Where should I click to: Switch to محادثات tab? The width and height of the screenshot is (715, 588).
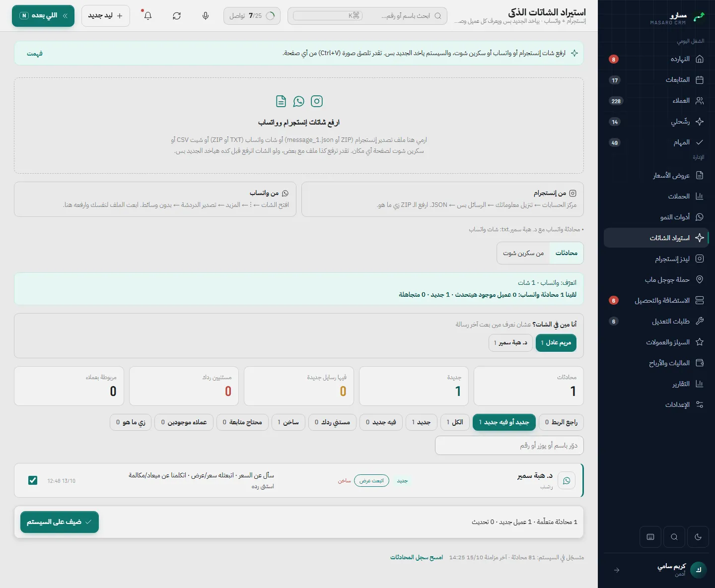pyautogui.click(x=567, y=253)
